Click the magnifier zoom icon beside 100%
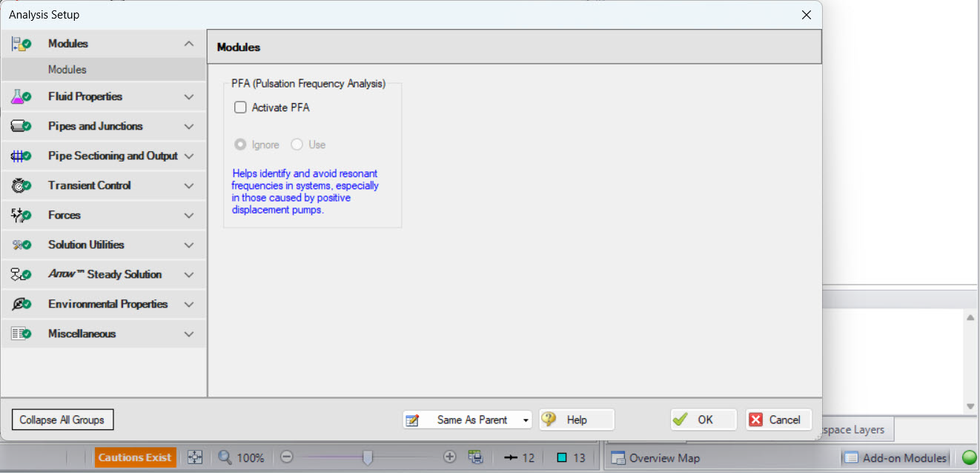The image size is (980, 473). (225, 457)
